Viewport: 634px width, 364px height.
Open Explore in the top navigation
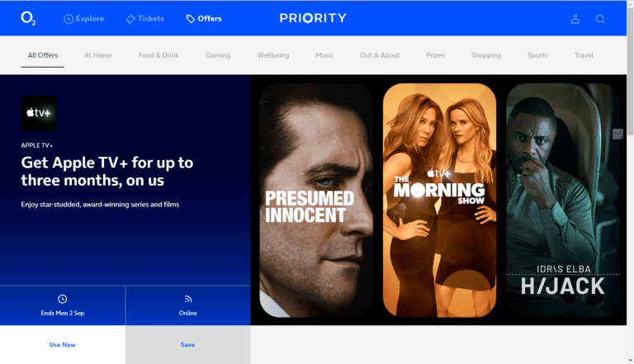tap(83, 19)
